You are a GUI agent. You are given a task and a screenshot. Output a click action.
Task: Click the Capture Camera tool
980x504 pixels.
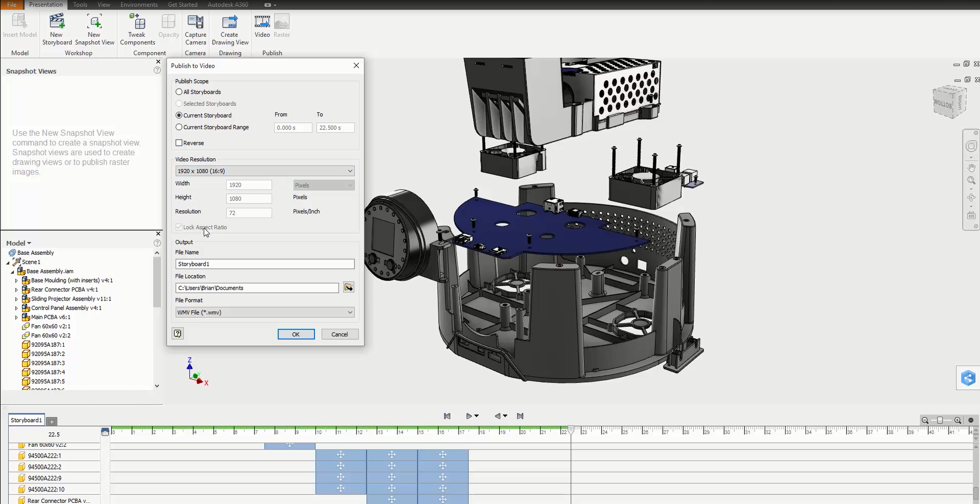pyautogui.click(x=195, y=30)
